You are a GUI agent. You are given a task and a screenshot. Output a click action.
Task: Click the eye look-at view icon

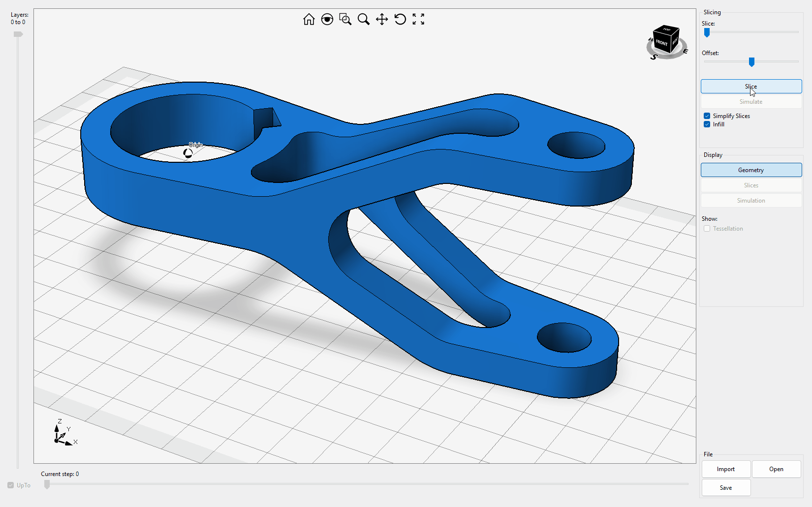click(x=327, y=19)
